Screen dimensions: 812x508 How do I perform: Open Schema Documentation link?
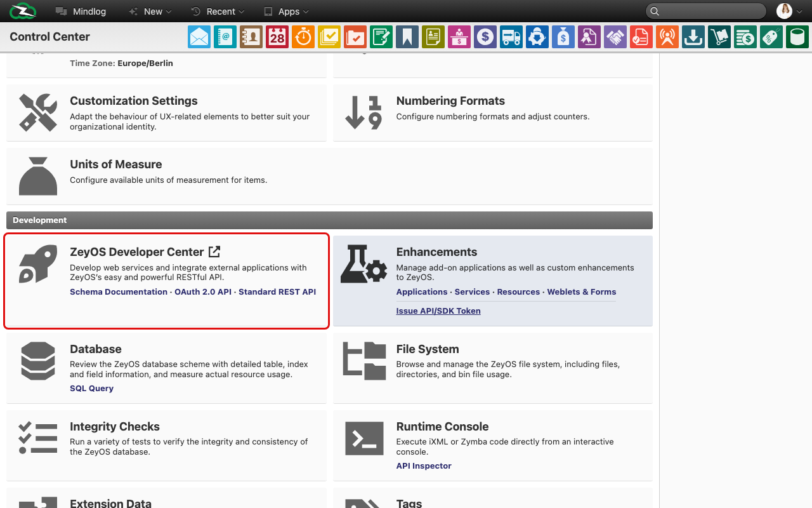tap(119, 292)
